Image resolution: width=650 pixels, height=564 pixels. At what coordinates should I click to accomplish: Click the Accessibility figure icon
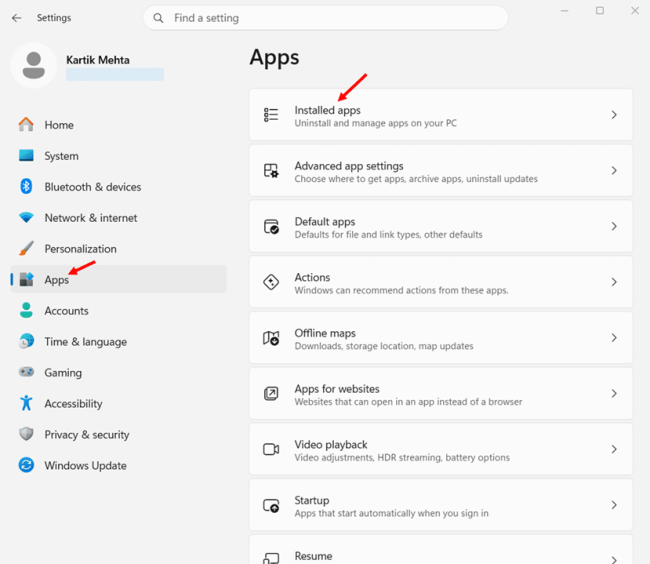coord(26,403)
